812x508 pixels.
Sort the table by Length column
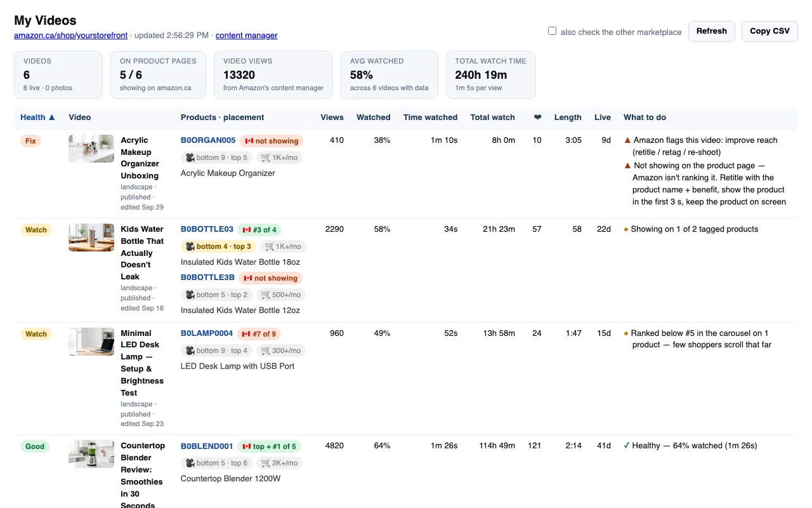568,117
